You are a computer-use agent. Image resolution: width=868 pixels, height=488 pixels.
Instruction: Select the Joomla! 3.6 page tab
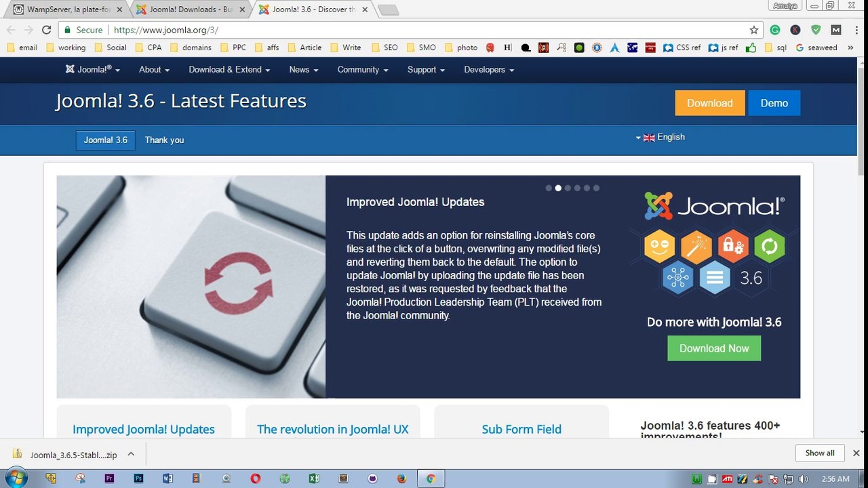coord(105,140)
